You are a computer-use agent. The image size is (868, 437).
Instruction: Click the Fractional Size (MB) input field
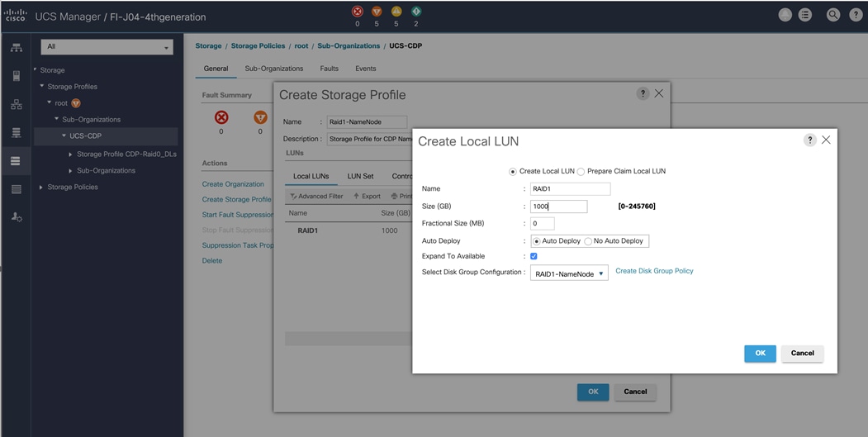pyautogui.click(x=543, y=224)
